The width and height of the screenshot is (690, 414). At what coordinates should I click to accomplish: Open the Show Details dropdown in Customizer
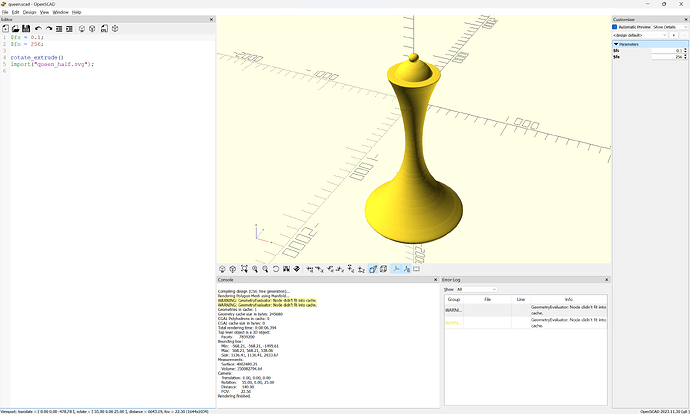click(669, 27)
